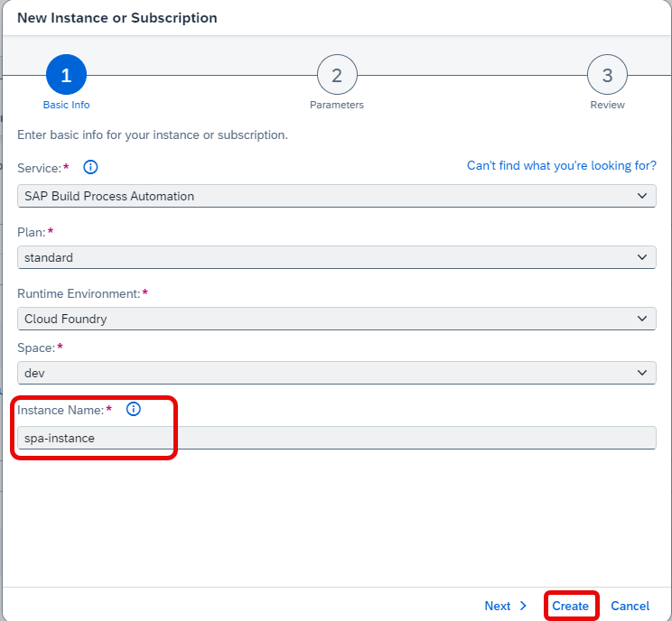Click the Instance Name input field
This screenshot has width=672, height=621.
tap(336, 438)
